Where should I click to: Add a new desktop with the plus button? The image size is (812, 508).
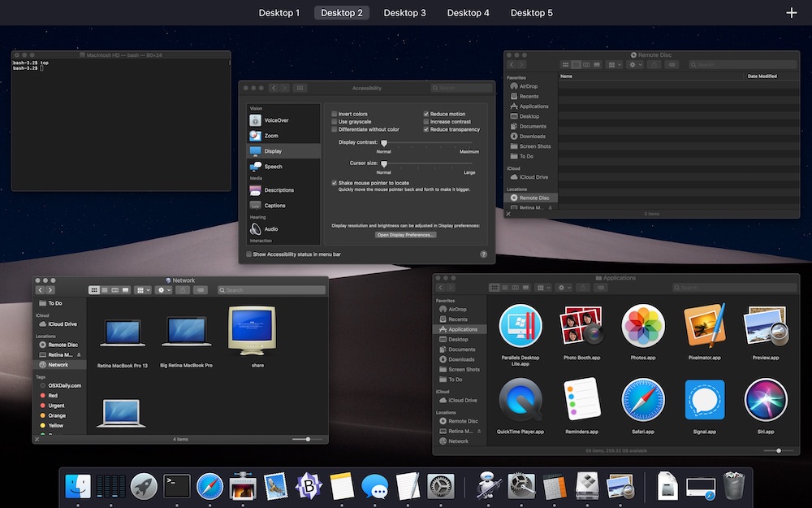coord(791,12)
